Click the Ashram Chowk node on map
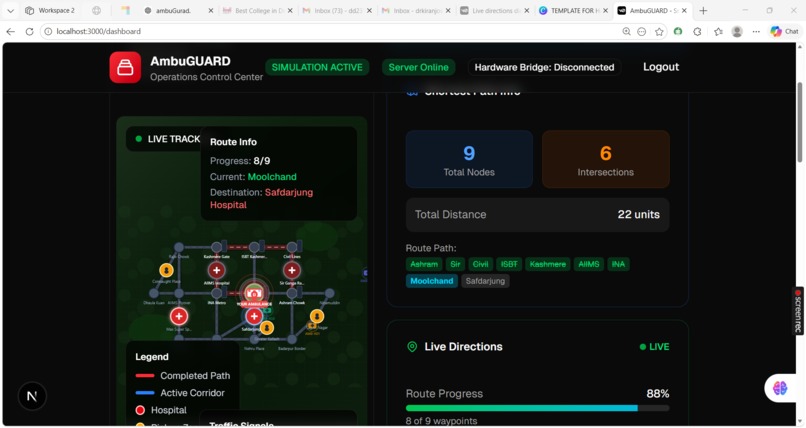 click(292, 293)
